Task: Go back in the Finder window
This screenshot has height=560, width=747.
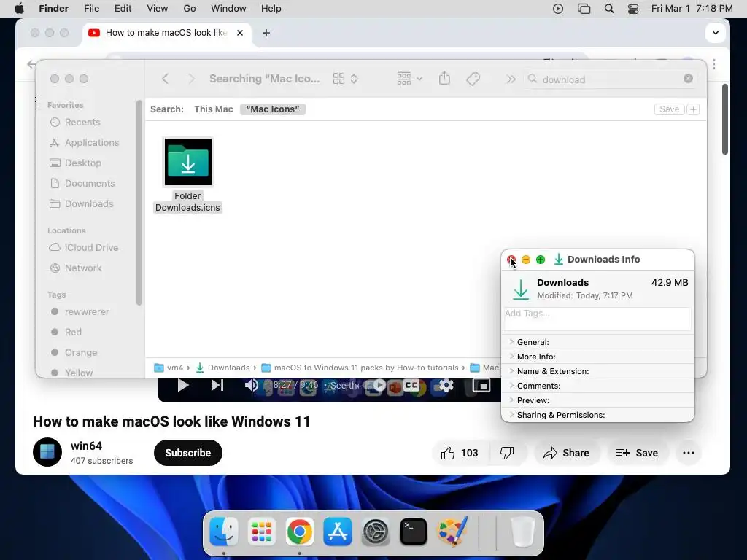Action: click(x=165, y=79)
